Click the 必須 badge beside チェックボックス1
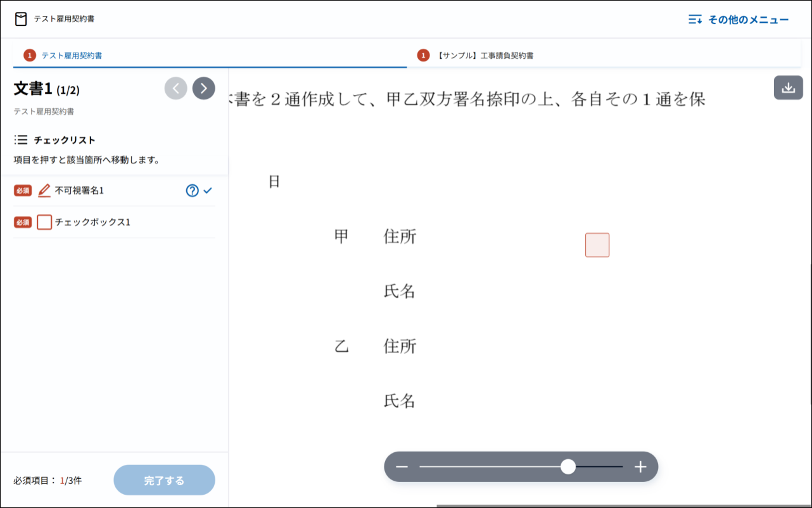 click(x=23, y=222)
